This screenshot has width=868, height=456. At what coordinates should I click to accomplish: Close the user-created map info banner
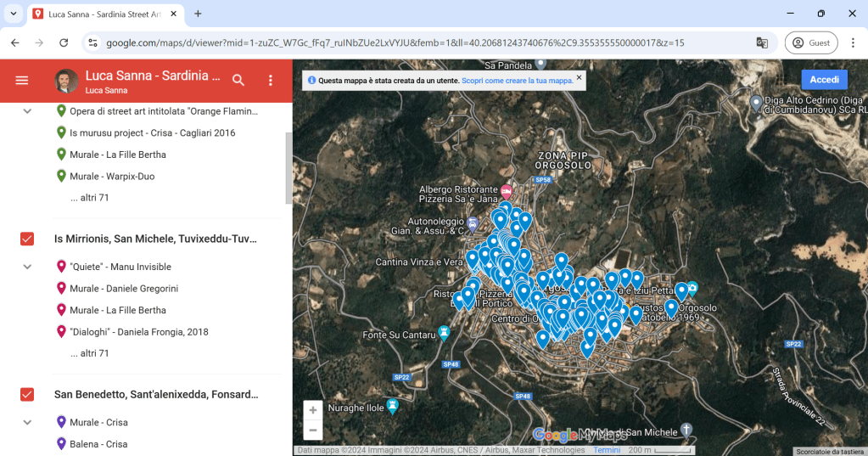click(580, 77)
